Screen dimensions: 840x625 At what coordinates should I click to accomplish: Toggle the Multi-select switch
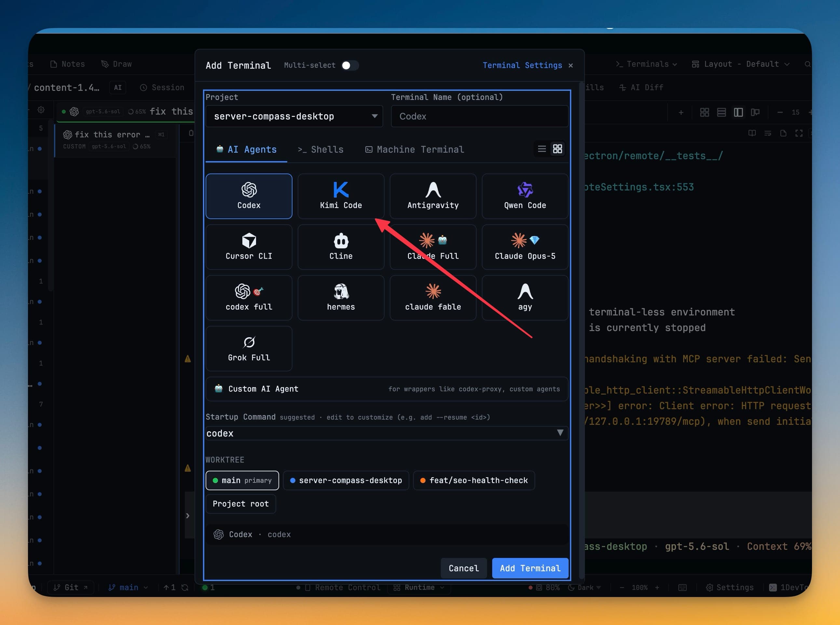pos(350,65)
